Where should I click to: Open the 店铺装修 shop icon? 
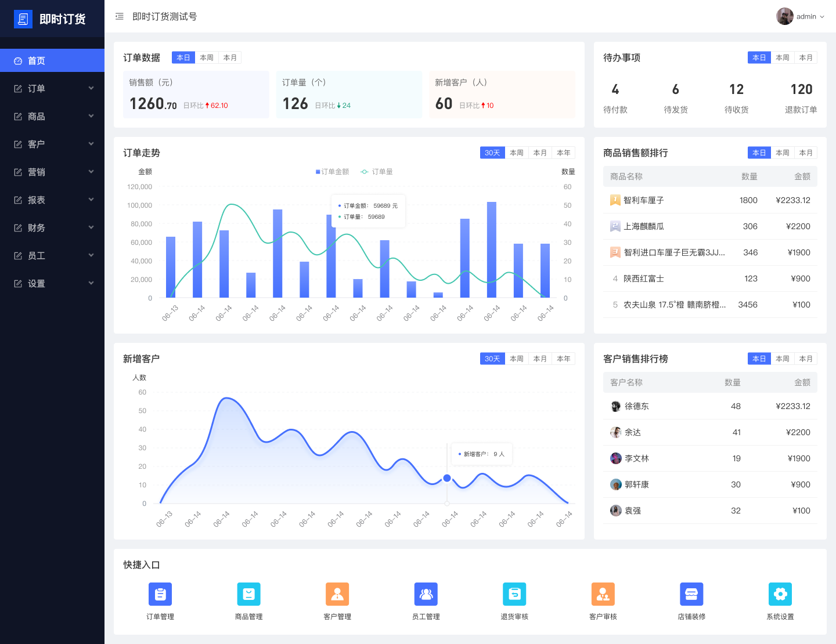691,594
